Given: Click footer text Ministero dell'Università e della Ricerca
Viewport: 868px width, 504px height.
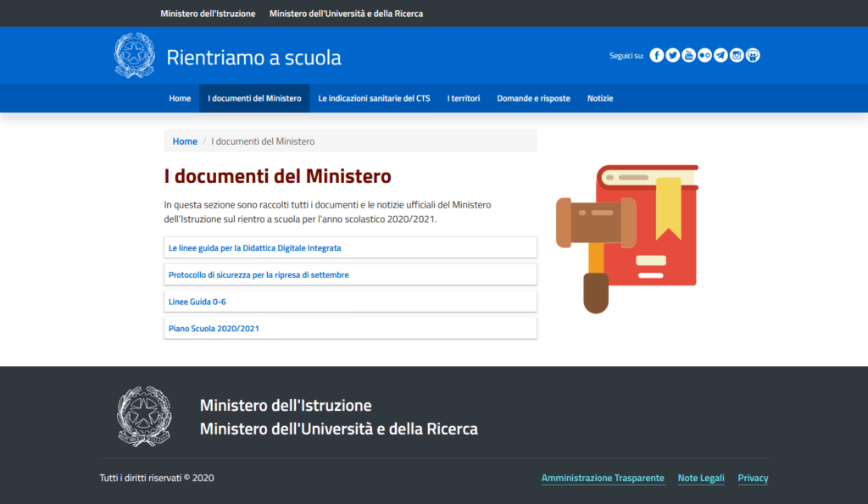Looking at the screenshot, I should [x=339, y=429].
